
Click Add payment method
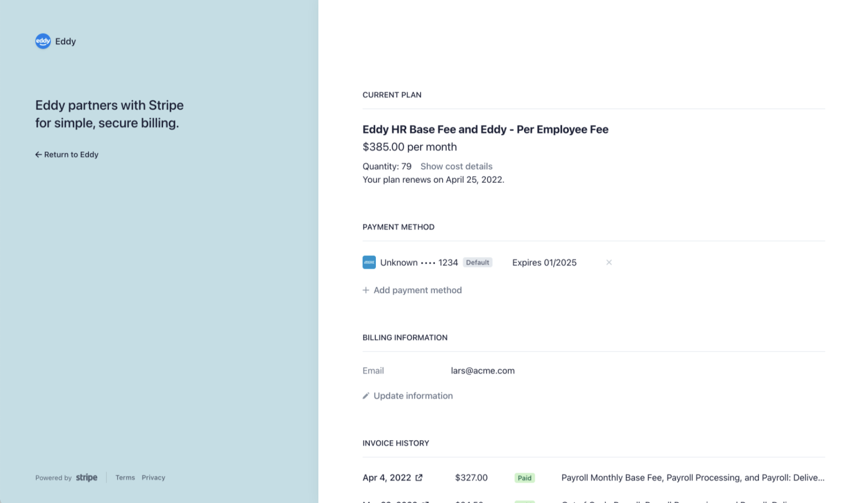(418, 290)
